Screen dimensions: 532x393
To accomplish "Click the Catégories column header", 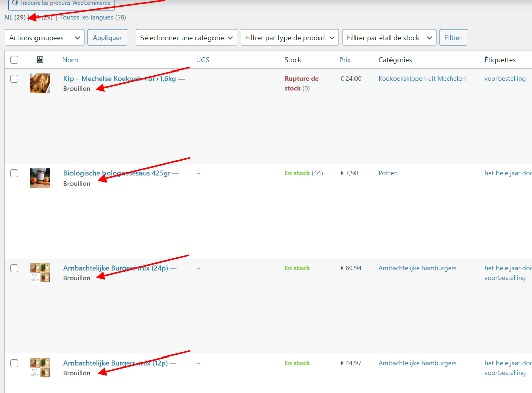I will tap(395, 60).
